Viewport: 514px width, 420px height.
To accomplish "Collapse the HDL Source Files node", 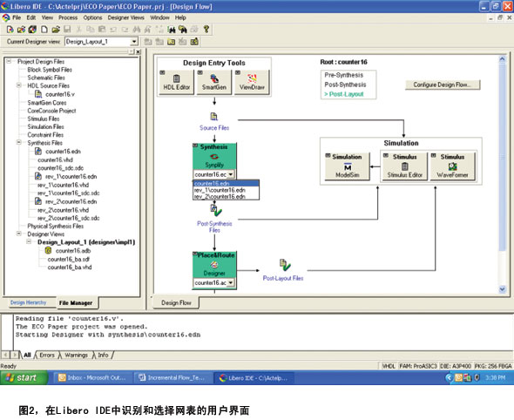I will 19,85.
